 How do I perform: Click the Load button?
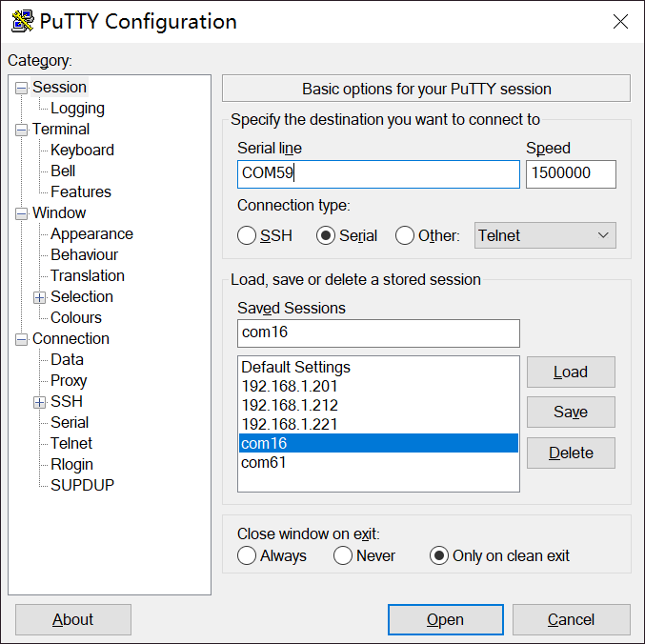click(x=571, y=372)
